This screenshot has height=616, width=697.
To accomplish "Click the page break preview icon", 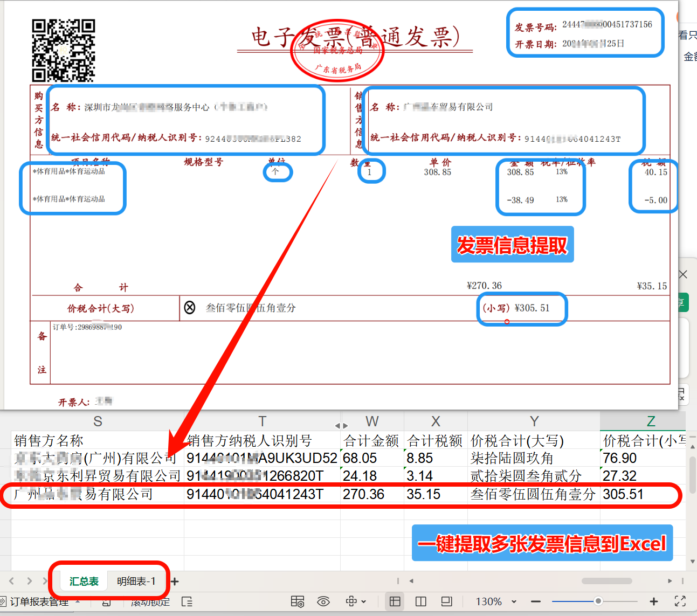I will (x=446, y=601).
